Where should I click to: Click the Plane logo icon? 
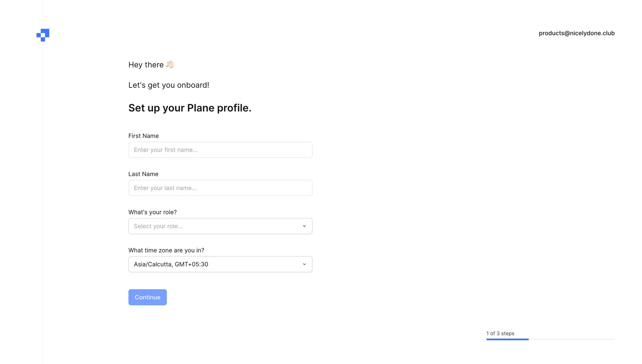click(43, 35)
